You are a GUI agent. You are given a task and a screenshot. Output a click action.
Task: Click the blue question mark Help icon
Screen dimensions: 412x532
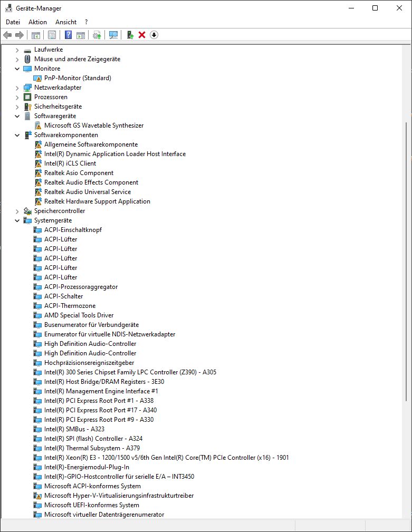coord(68,35)
